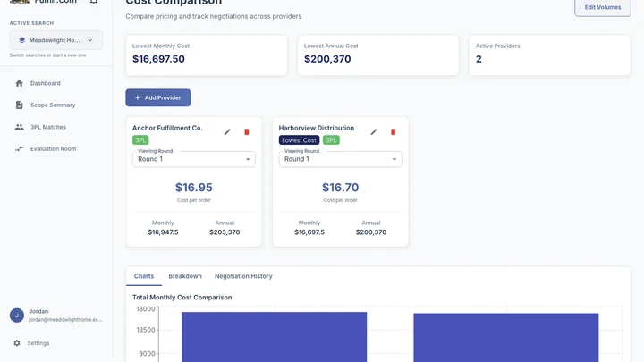Click Jordan's email address in sidebar

coord(65,320)
